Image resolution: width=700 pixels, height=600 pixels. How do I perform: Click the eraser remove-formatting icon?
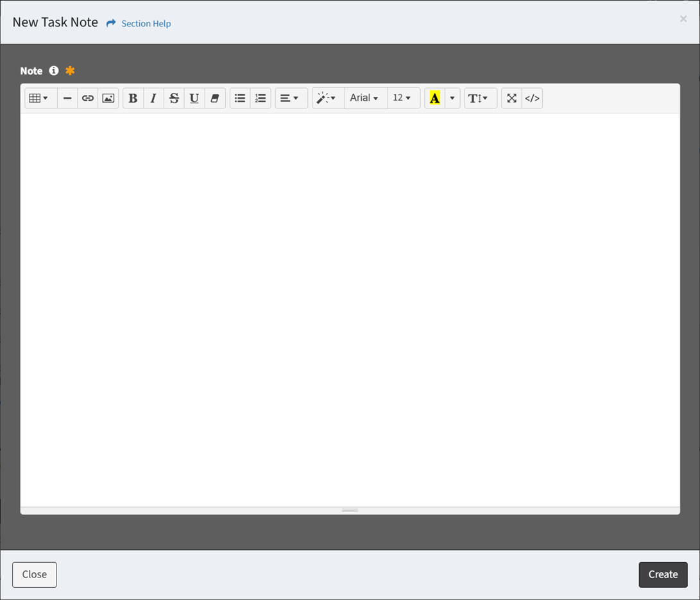click(x=215, y=98)
